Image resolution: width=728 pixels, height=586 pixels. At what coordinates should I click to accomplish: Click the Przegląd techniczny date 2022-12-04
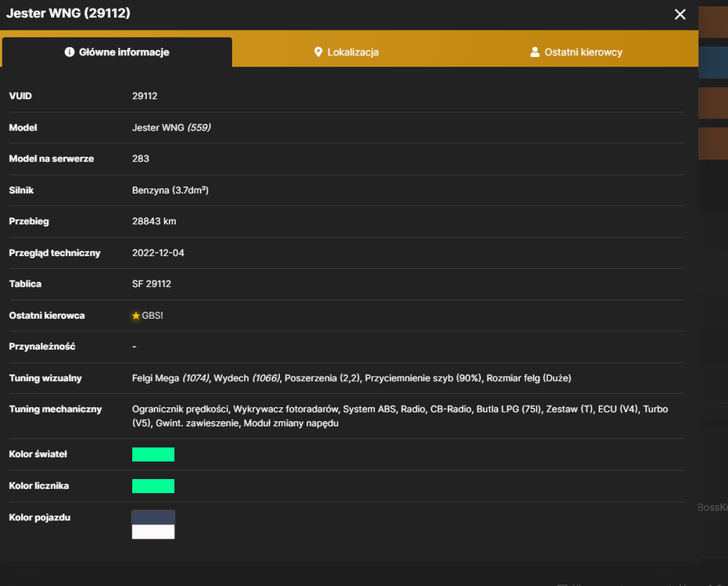(158, 253)
